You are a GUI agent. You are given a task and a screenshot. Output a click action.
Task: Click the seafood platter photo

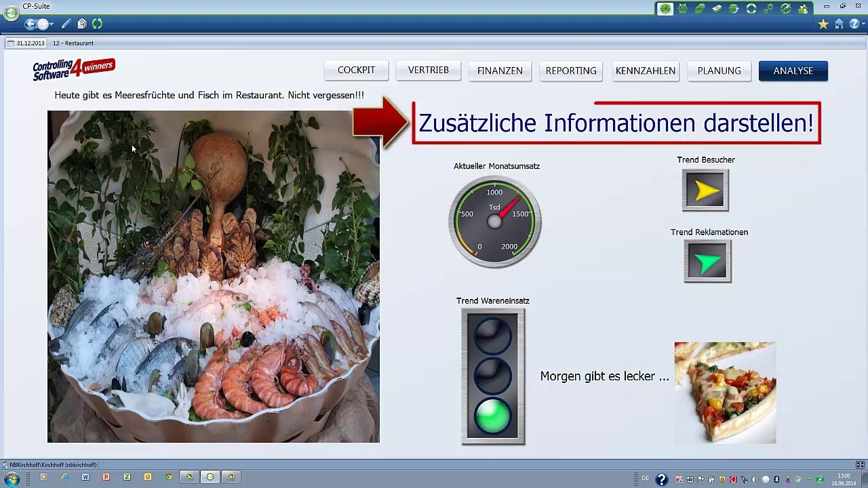pyautogui.click(x=214, y=277)
